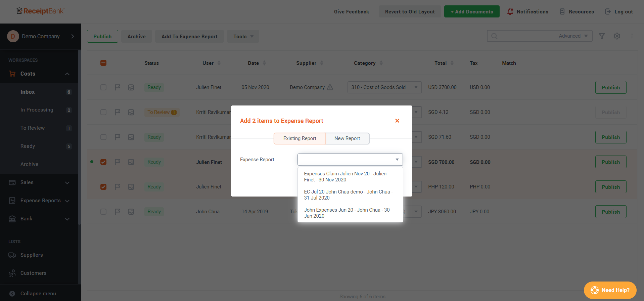The image size is (644, 301).
Task: Expand the Bank section
Action: click(x=67, y=219)
